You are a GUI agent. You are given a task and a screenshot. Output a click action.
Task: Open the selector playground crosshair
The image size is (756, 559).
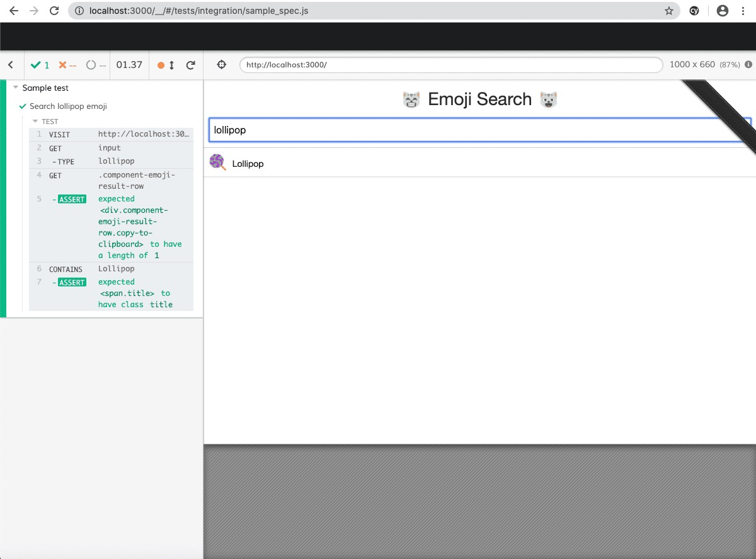[221, 65]
